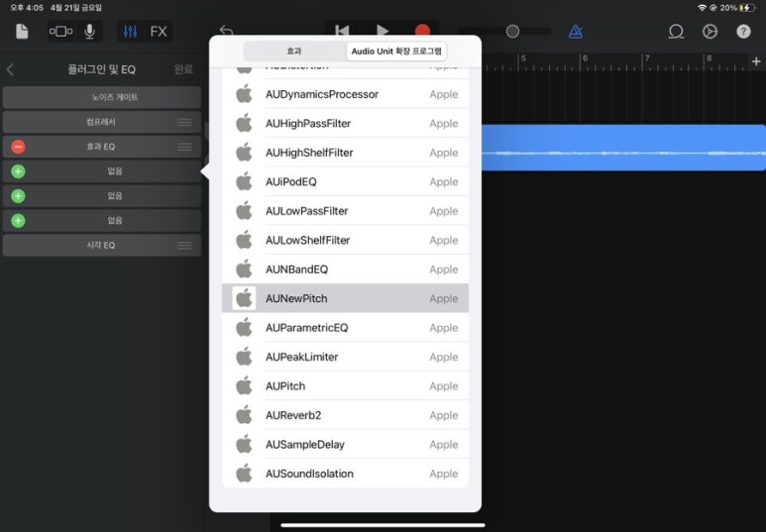This screenshot has width=766, height=532.
Task: Select AUReverb2 audio unit
Action: coord(346,415)
